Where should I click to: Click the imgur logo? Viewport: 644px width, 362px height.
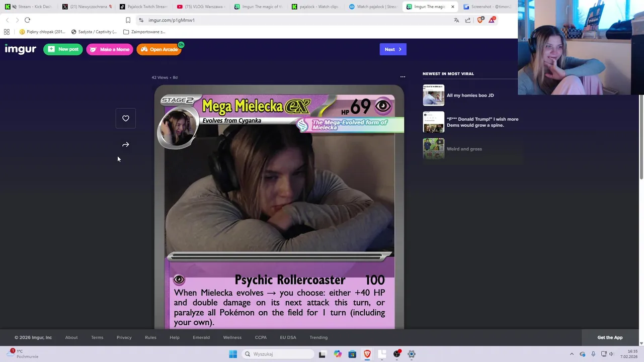(x=21, y=49)
